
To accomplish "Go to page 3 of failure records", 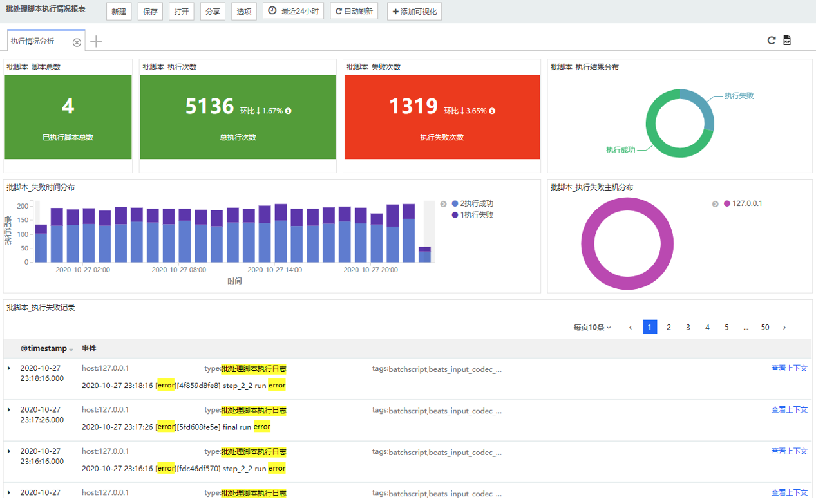I will 688,328.
